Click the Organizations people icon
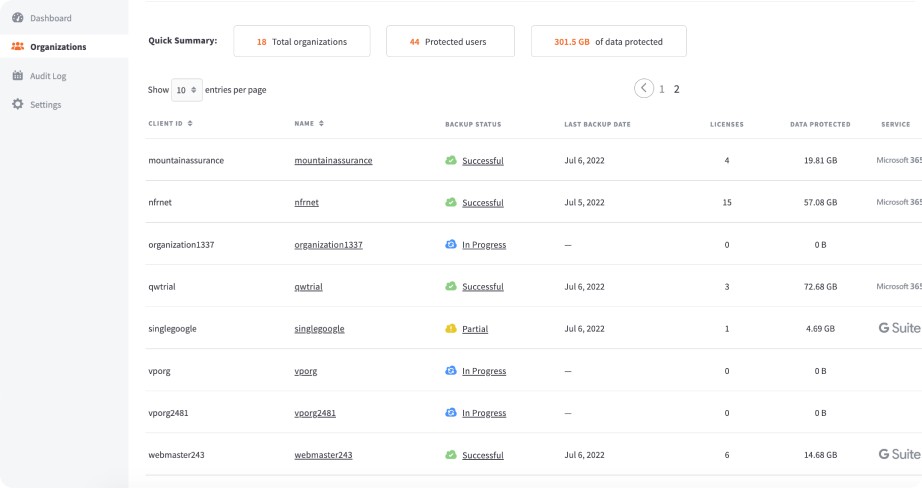Image resolution: width=922 pixels, height=488 pixels. (18, 46)
